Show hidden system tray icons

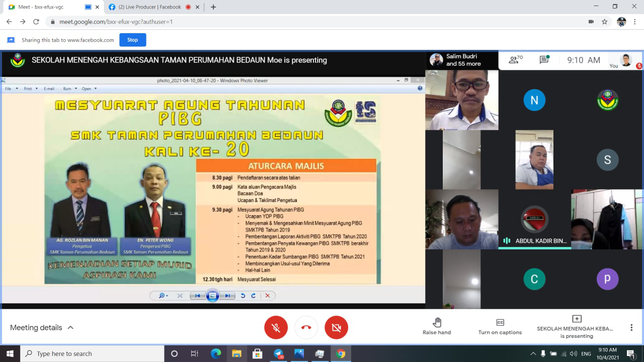pyautogui.click(x=533, y=353)
